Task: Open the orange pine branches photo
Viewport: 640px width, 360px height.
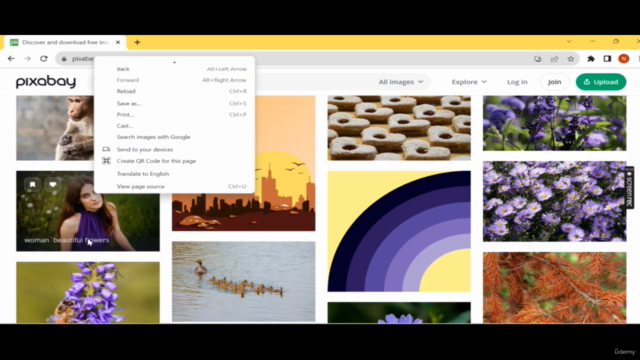Action: [554, 288]
